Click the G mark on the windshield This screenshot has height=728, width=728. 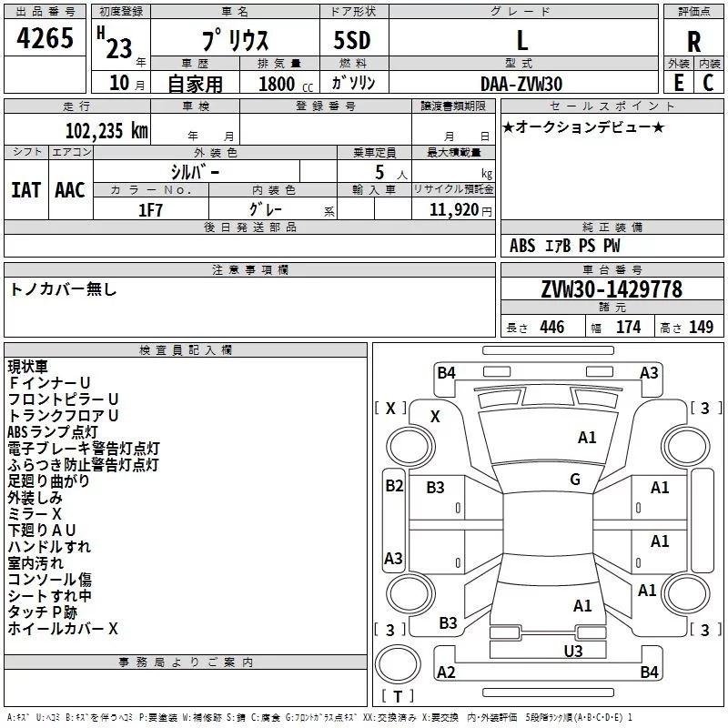pyautogui.click(x=575, y=480)
